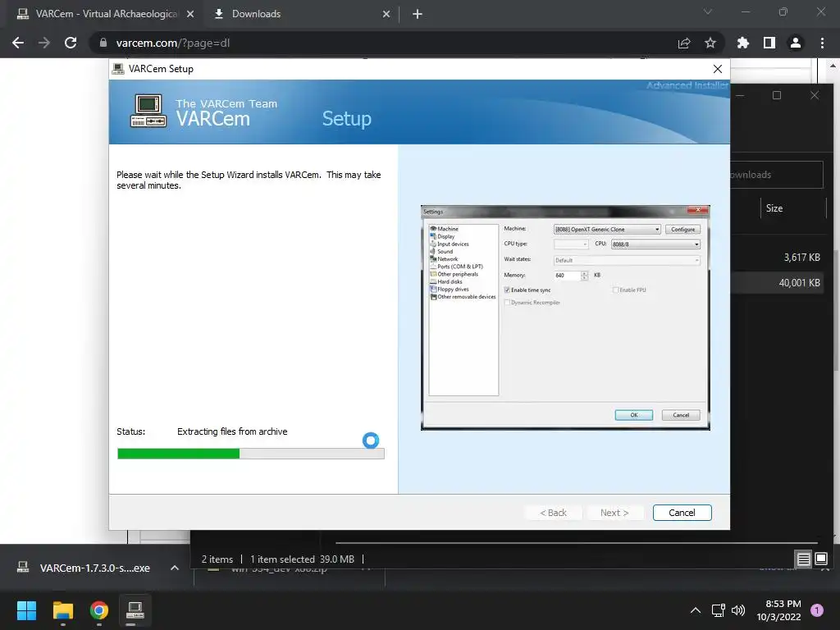Open the tab search chevron in Chrome
The height and width of the screenshot is (630, 840).
click(x=708, y=11)
